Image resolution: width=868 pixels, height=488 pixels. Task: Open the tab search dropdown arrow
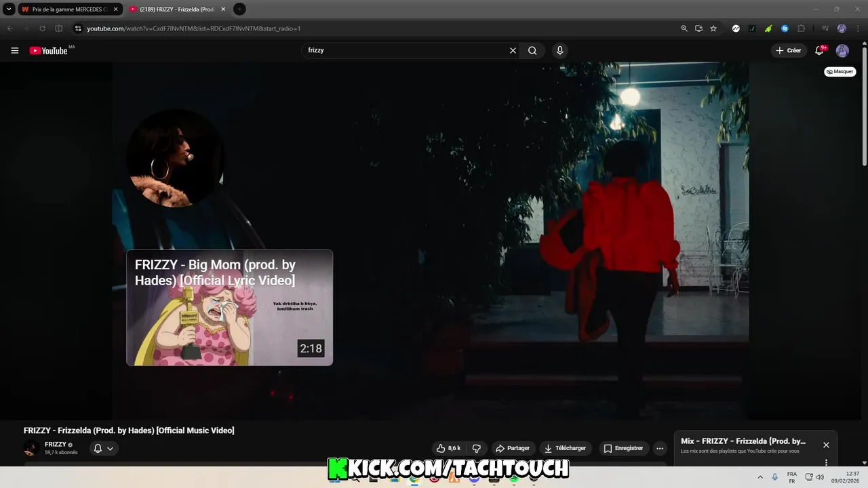9,9
